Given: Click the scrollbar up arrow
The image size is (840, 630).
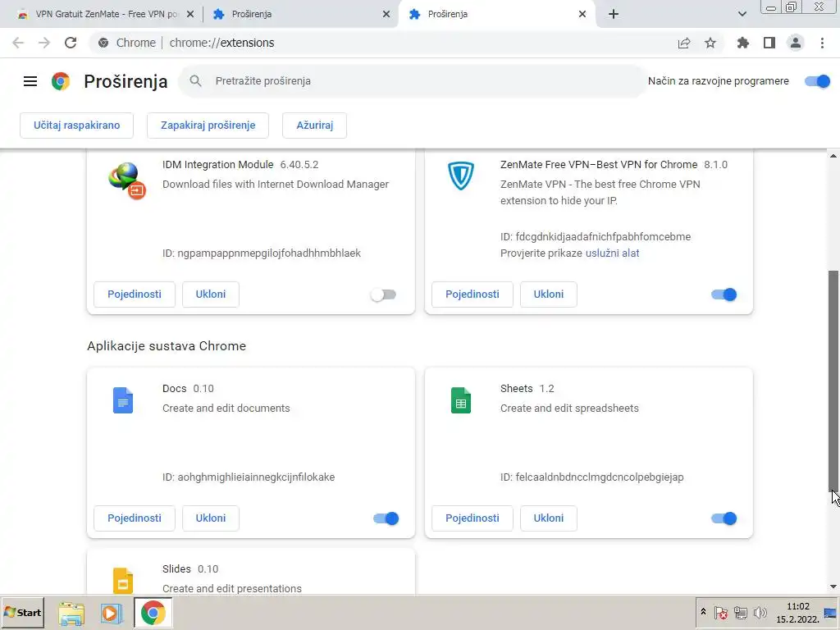Looking at the screenshot, I should coord(833,156).
